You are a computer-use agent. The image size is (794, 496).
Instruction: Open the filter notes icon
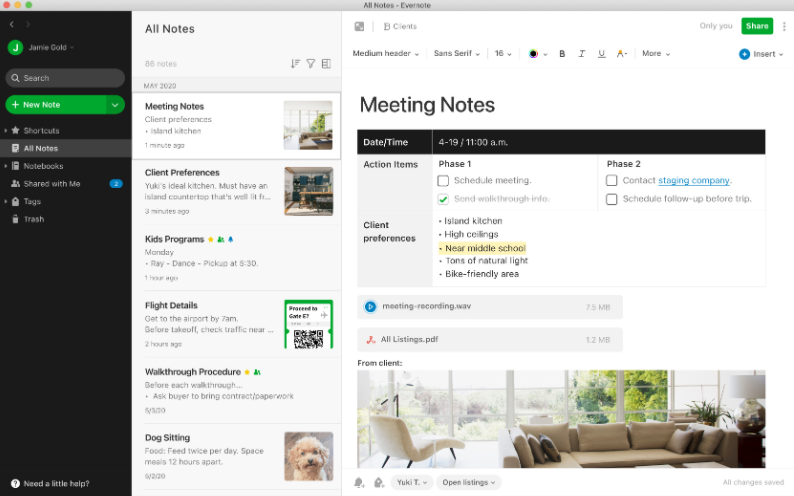coord(311,63)
